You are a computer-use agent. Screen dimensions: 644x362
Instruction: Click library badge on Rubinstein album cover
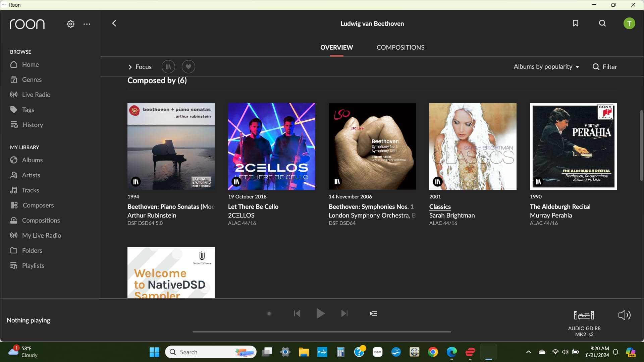(136, 182)
